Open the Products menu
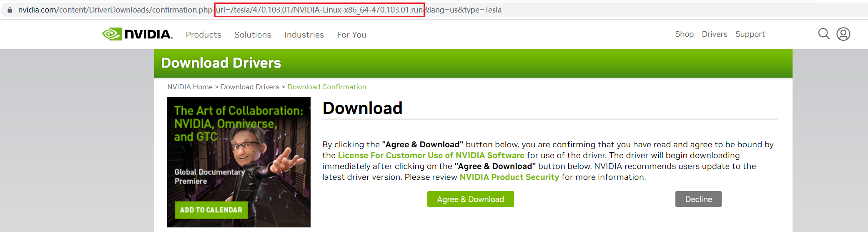 203,35
